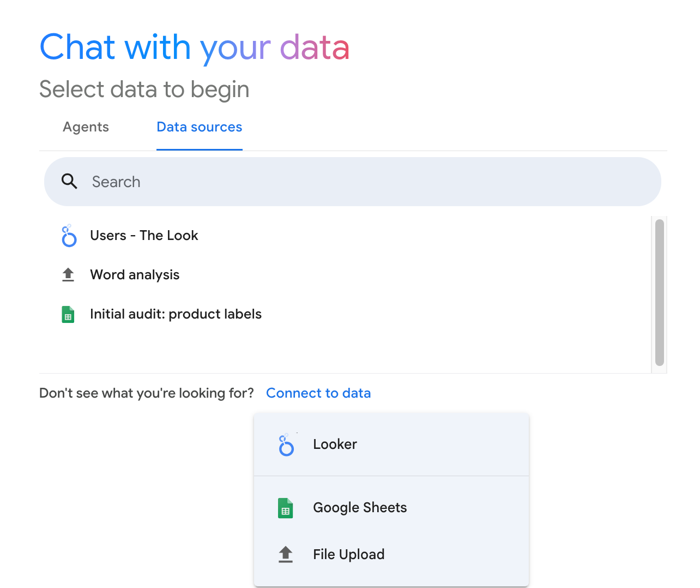Image resolution: width=700 pixels, height=588 pixels.
Task: Click the Chat with your data heading
Action: 195,47
